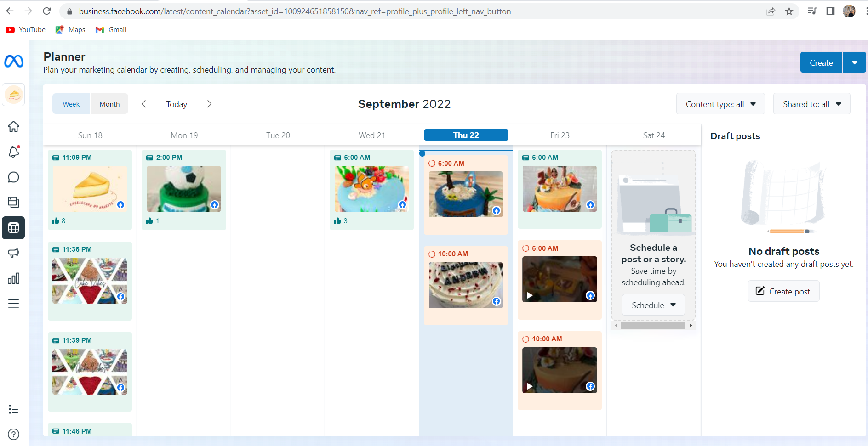The width and height of the screenshot is (868, 446).
Task: Open the Sun 11:09 PM cheesecake post
Action: (90, 189)
